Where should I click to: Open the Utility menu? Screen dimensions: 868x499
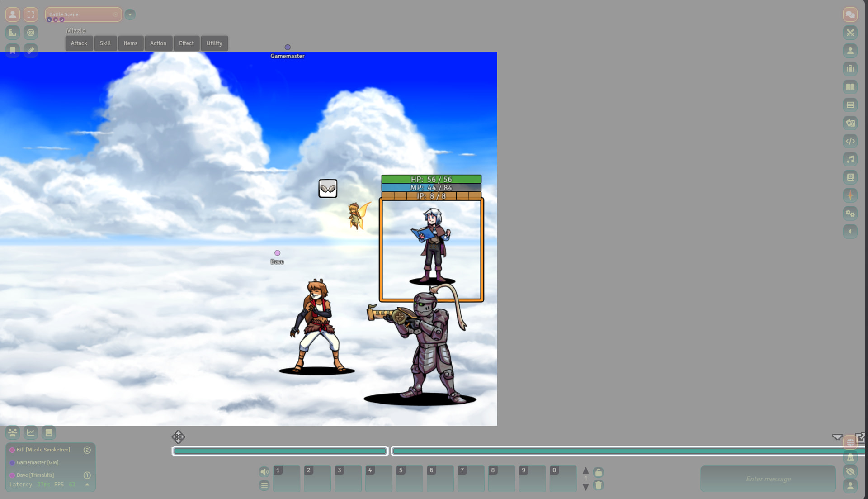214,43
